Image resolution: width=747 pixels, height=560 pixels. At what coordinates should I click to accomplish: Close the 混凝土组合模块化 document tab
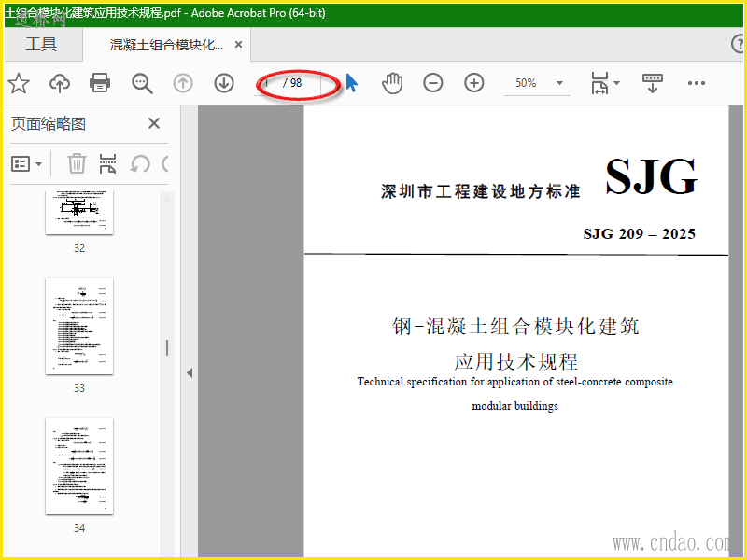point(239,44)
